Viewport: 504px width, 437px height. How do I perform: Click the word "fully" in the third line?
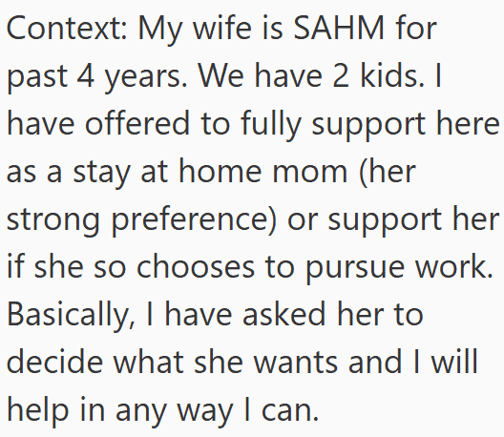point(271,125)
